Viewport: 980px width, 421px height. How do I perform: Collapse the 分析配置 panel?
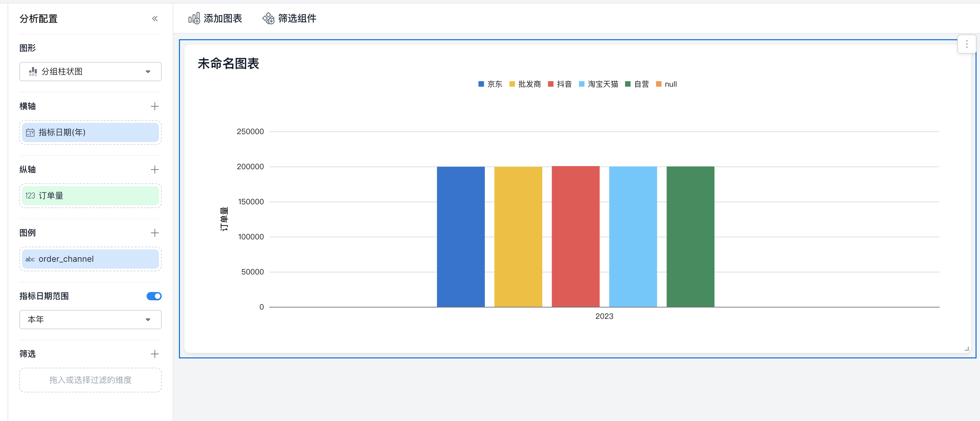click(x=155, y=19)
